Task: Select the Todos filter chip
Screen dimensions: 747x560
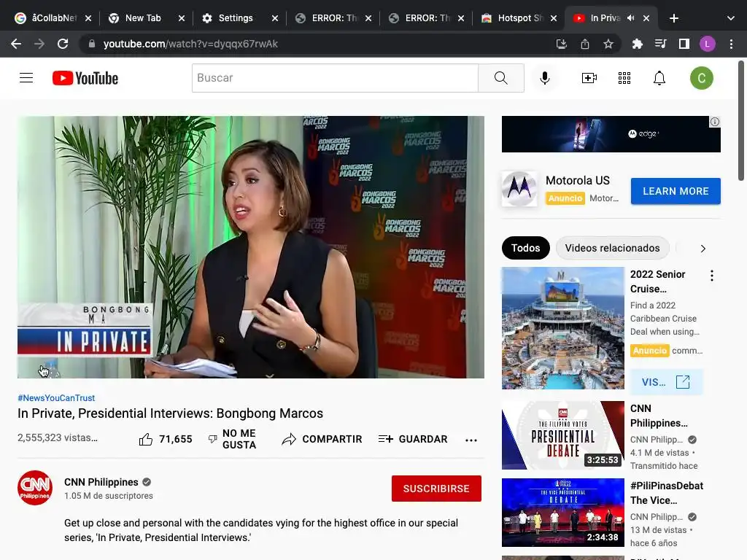Action: coord(525,248)
